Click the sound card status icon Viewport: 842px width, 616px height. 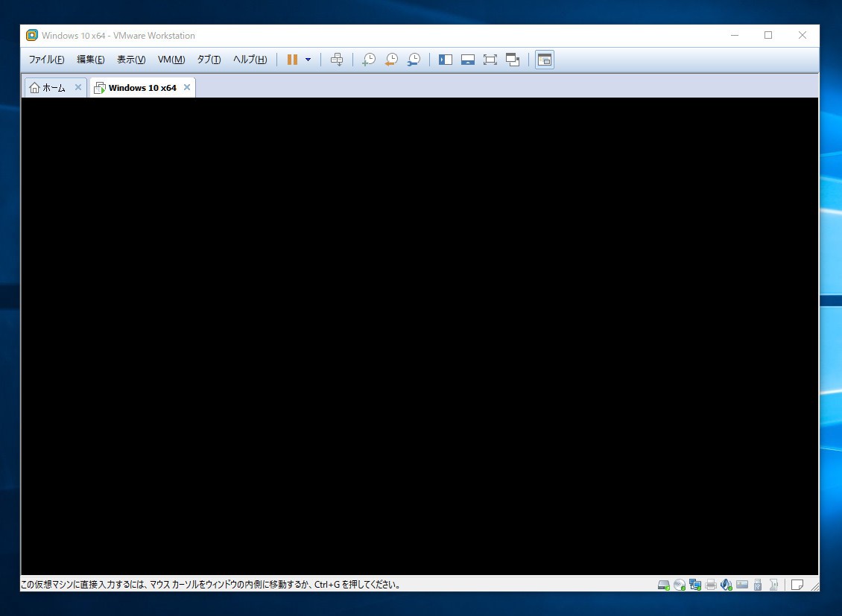(x=727, y=585)
